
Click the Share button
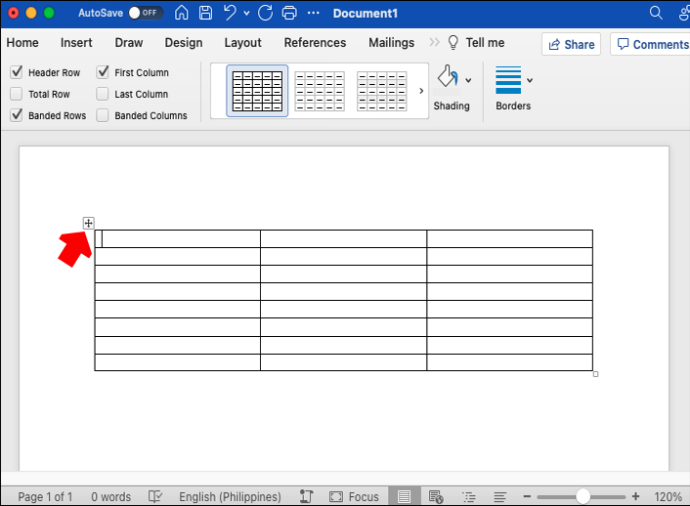coord(571,44)
